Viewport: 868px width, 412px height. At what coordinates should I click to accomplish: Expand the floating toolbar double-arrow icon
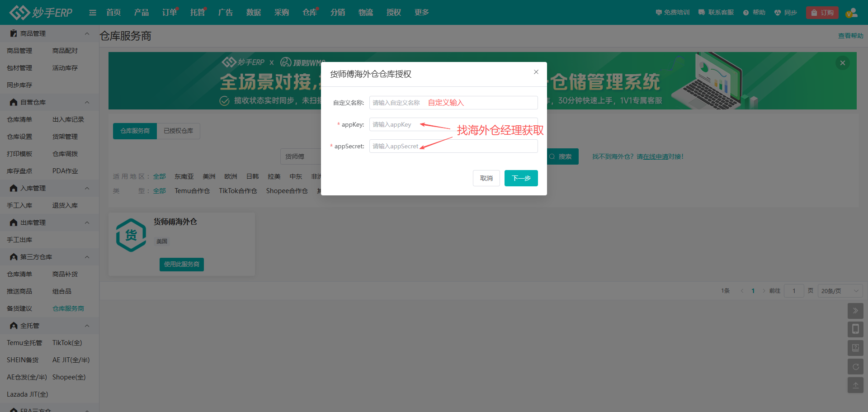coord(855,311)
